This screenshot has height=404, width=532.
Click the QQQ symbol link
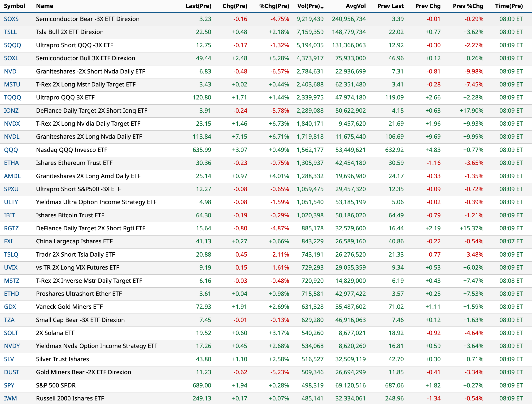point(11,150)
